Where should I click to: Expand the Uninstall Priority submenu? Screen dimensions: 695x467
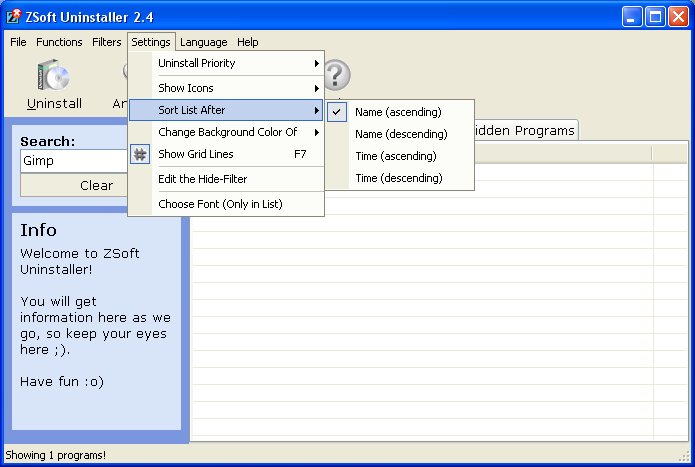(226, 63)
